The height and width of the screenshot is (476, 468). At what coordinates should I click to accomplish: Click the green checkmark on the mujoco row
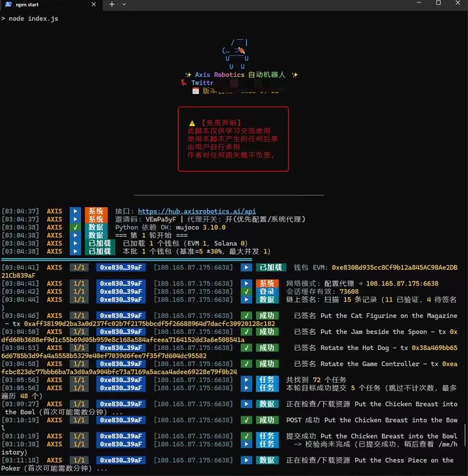pyautogui.click(x=76, y=227)
